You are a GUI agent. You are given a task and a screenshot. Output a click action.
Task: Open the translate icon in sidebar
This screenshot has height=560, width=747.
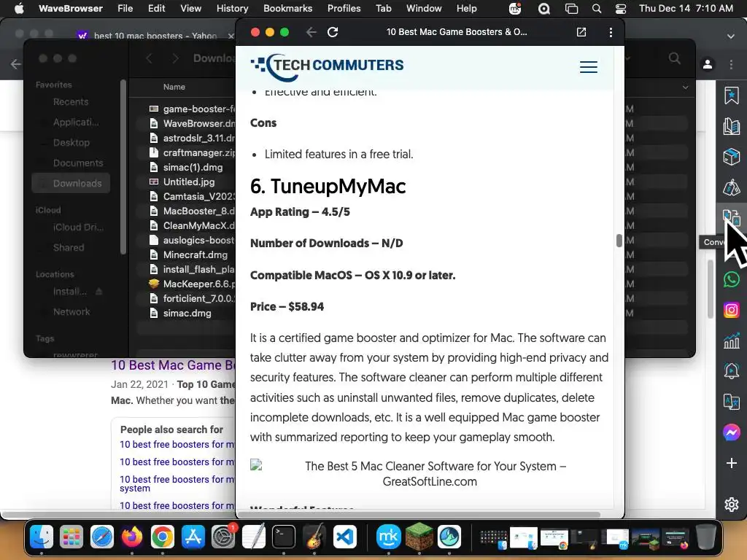tap(731, 402)
